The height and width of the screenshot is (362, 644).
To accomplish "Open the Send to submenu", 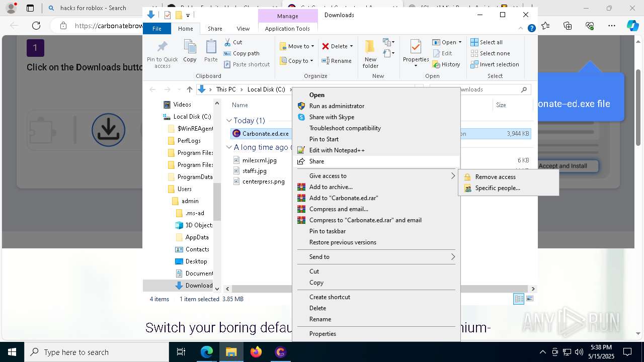I will pos(376,257).
